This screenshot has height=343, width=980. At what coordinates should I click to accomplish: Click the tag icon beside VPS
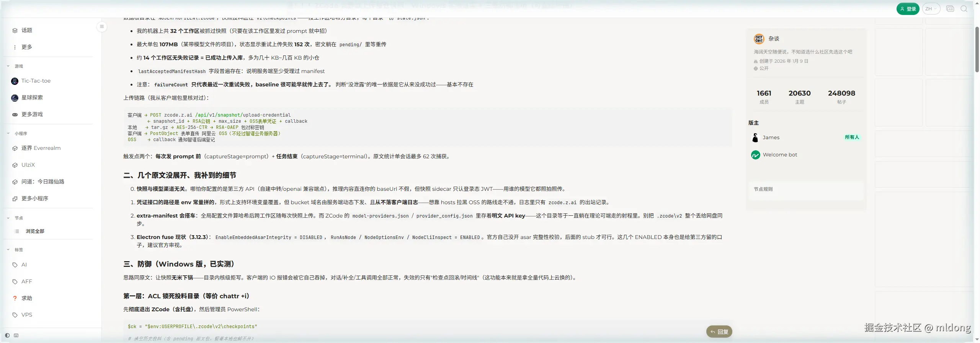coord(15,315)
